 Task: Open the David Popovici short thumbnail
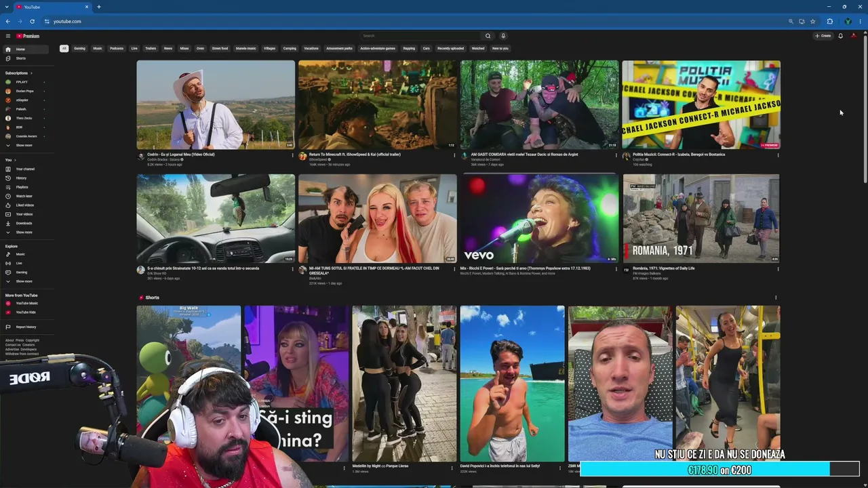[512, 384]
